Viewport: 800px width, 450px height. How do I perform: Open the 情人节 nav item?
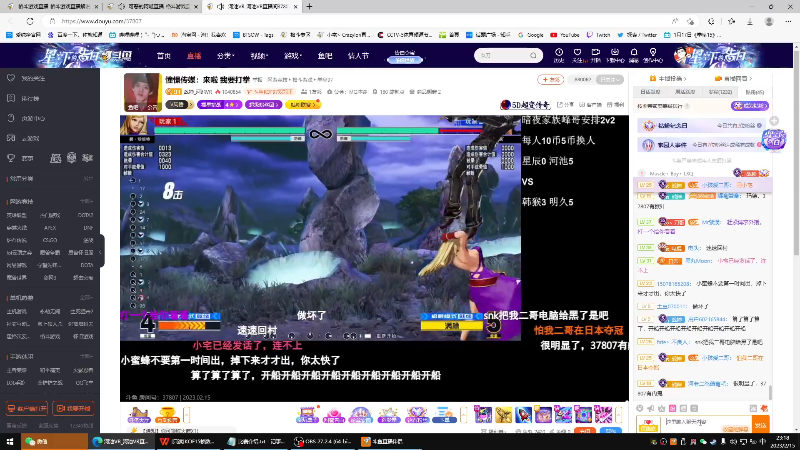click(358, 56)
